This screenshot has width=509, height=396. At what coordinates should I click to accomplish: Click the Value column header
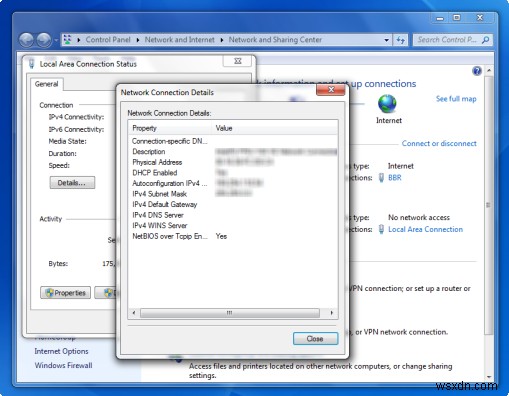pos(275,128)
